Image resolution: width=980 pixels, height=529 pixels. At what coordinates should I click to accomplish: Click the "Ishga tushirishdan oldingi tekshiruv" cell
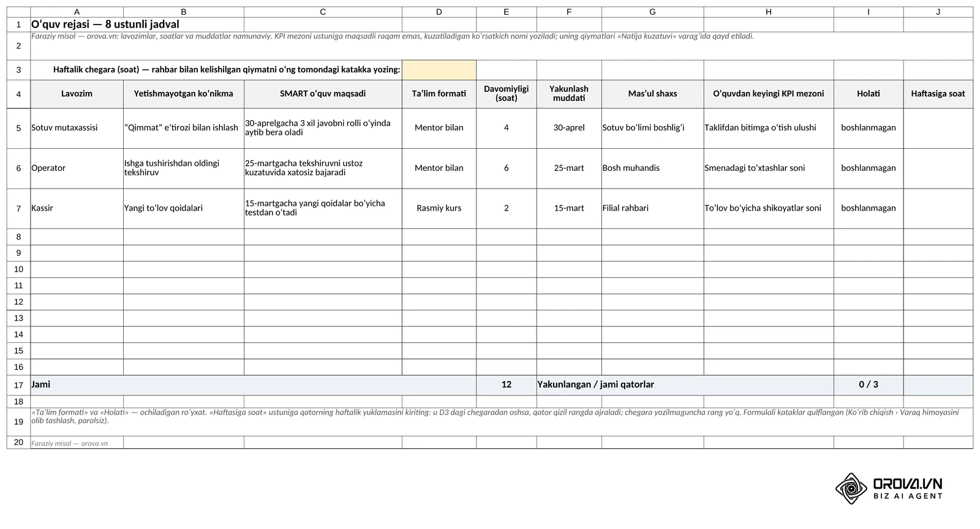pos(183,168)
